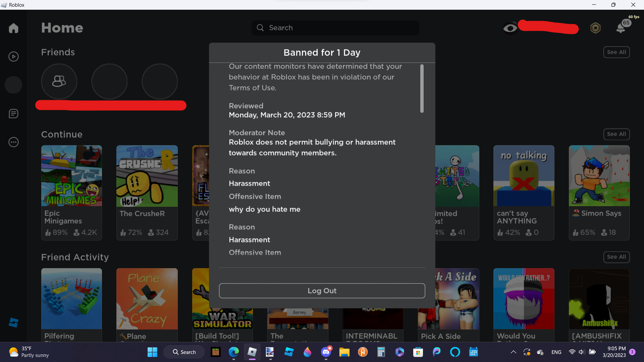Click See All next to Friends
644x362 pixels.
pos(616,52)
